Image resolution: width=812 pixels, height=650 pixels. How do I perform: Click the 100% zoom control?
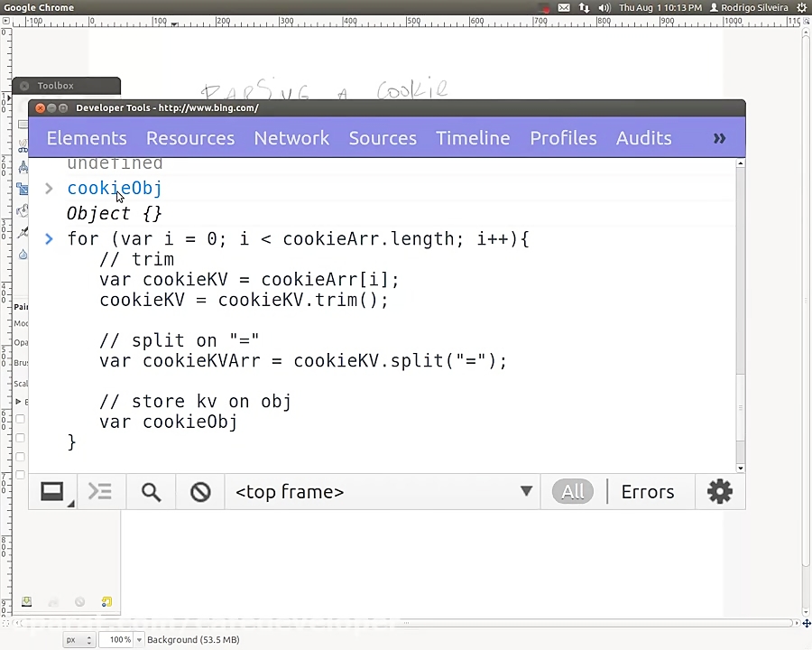pyautogui.click(x=122, y=639)
